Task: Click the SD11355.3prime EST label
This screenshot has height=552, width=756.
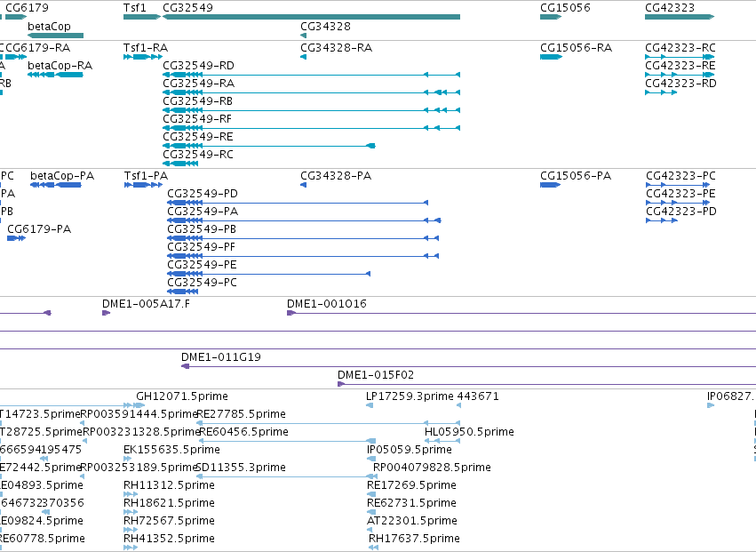Action: coord(241,468)
